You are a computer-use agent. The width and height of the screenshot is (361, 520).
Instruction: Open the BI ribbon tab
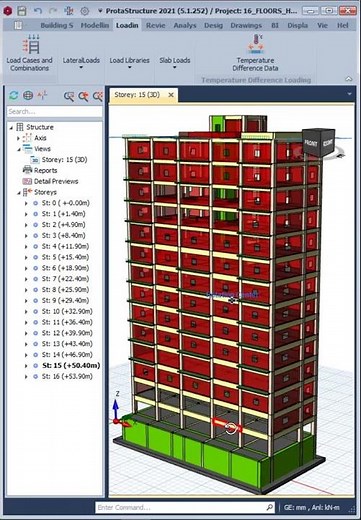click(275, 25)
